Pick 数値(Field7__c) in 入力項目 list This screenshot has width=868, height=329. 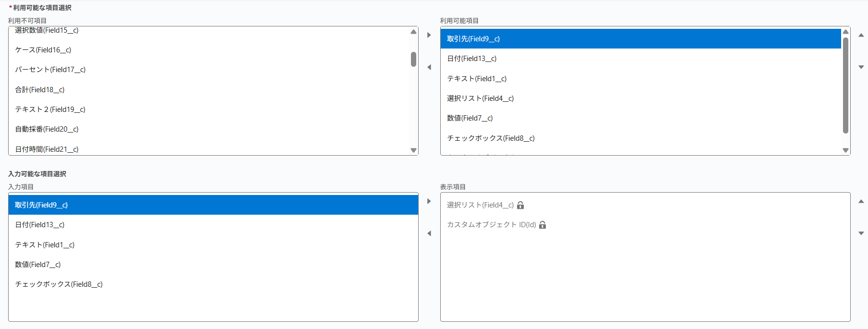[38, 265]
